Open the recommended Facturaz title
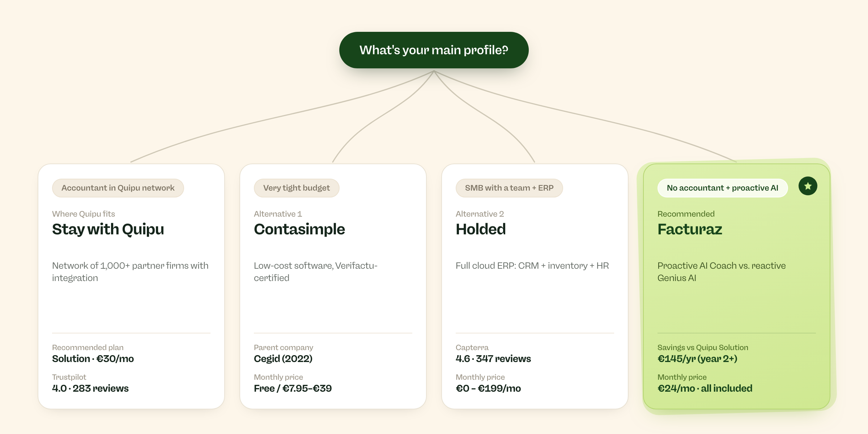Screen dimensions: 868x434 point(690,229)
